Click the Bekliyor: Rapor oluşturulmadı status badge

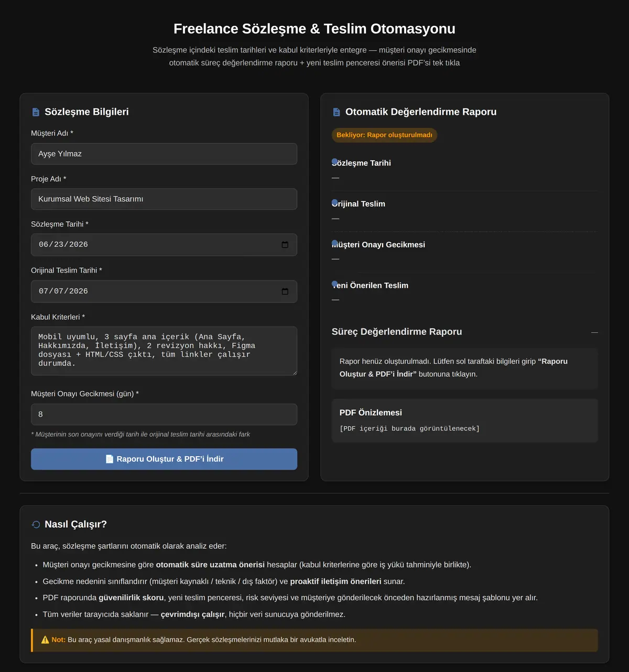[384, 135]
